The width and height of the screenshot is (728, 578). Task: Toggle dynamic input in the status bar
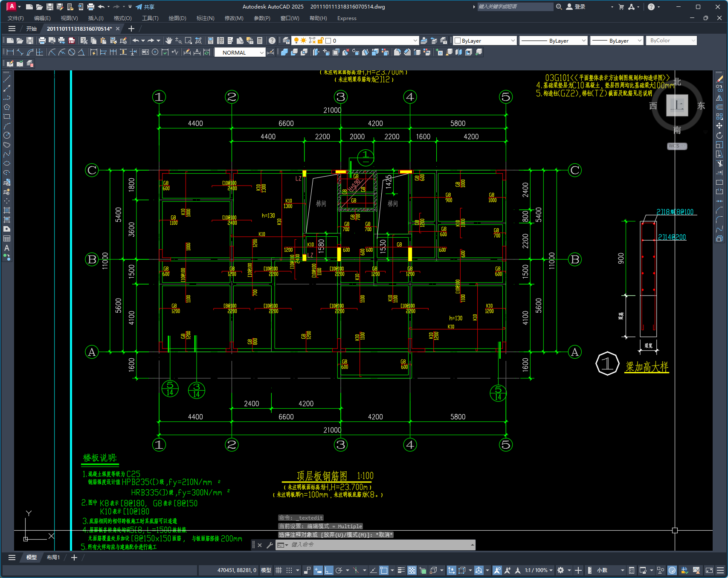[318, 570]
